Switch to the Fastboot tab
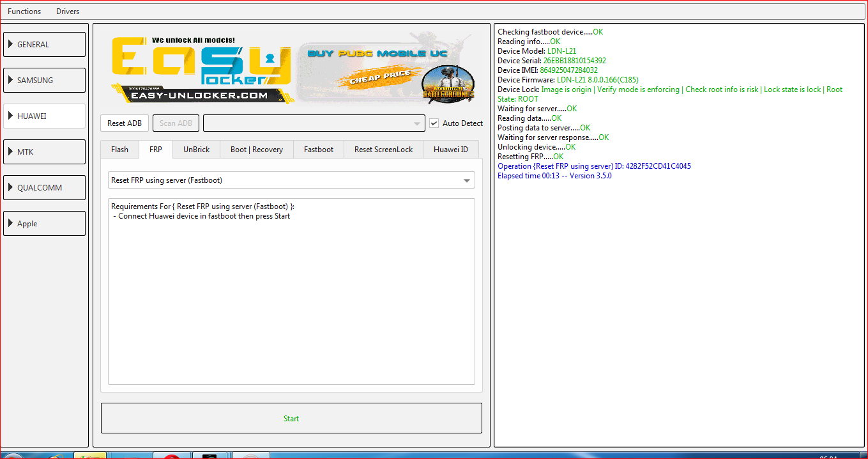This screenshot has height=459, width=868. [319, 150]
